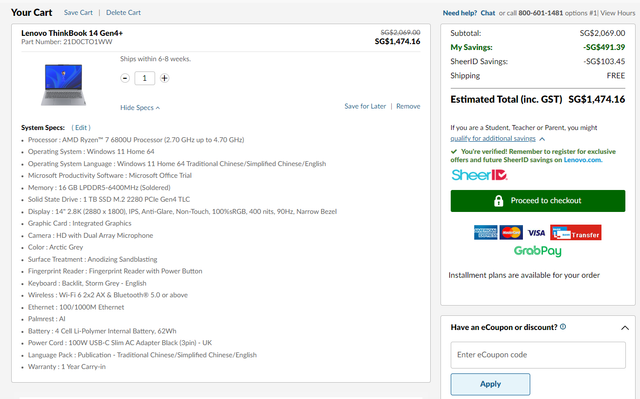Collapse the additional savings chevron
This screenshot has width=640, height=399.
pyautogui.click(x=542, y=139)
